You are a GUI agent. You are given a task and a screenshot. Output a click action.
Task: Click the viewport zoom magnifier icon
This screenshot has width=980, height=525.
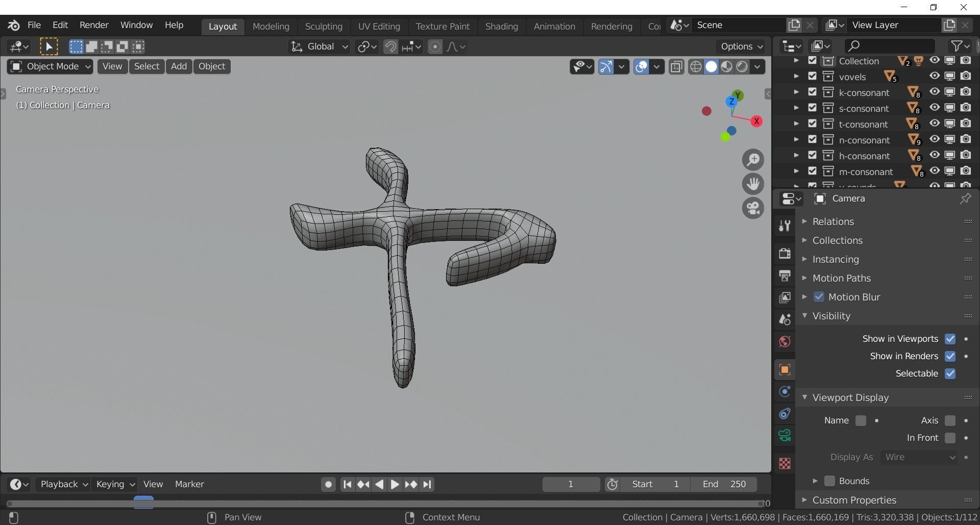753,159
